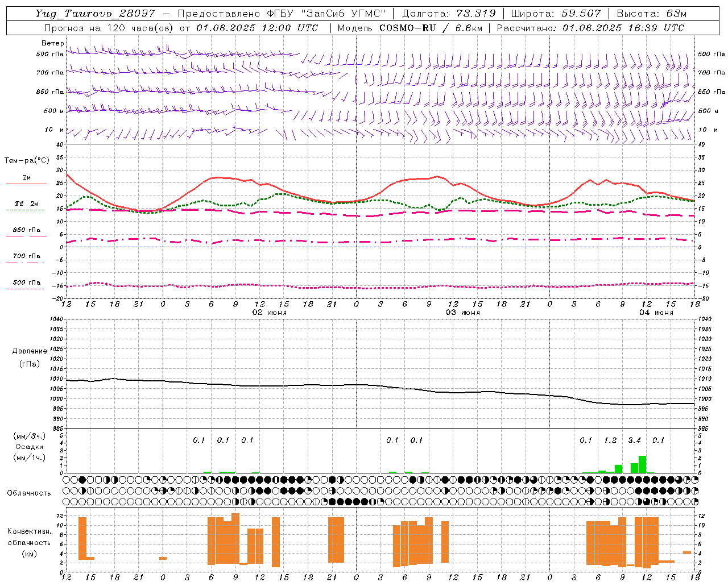Click the Прогноз на 120 часа(ов) text

click(109, 28)
